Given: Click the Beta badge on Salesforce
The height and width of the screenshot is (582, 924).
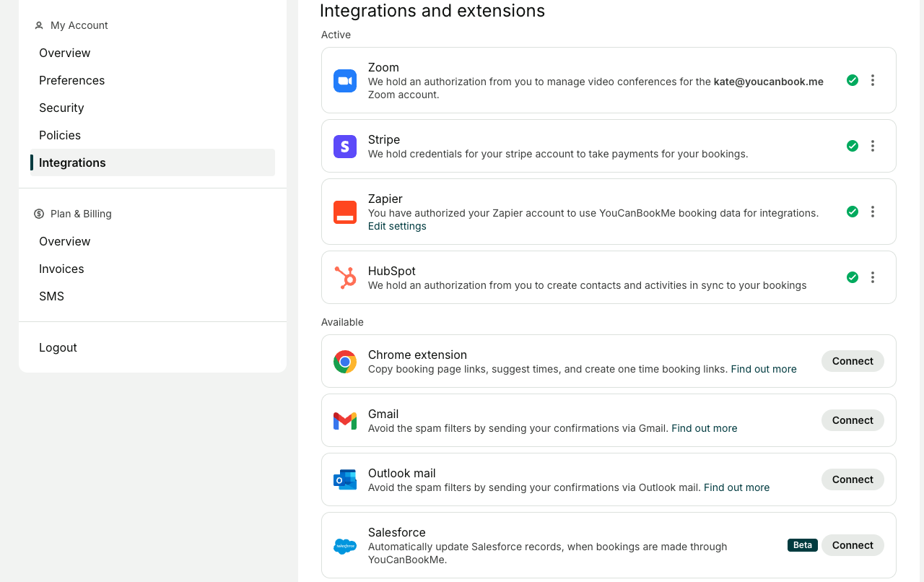Looking at the screenshot, I should click(803, 545).
